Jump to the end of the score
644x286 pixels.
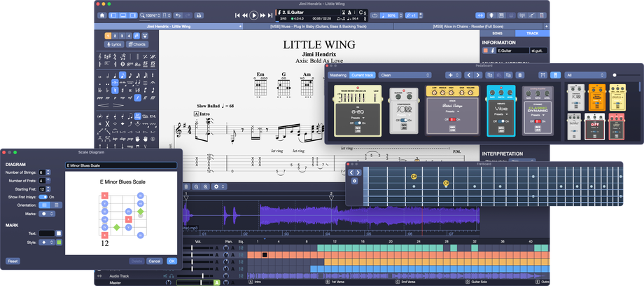point(269,15)
